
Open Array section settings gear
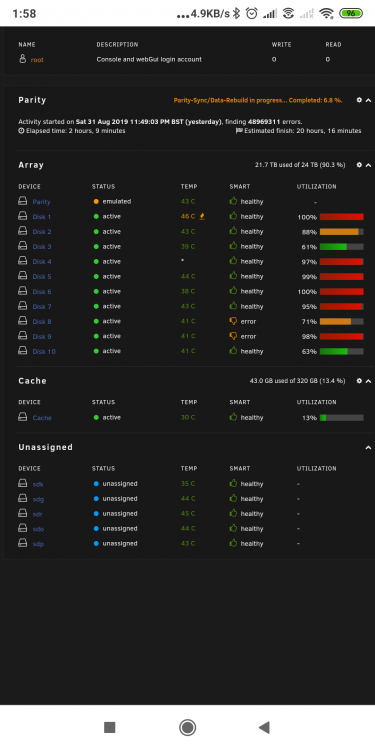(x=359, y=165)
